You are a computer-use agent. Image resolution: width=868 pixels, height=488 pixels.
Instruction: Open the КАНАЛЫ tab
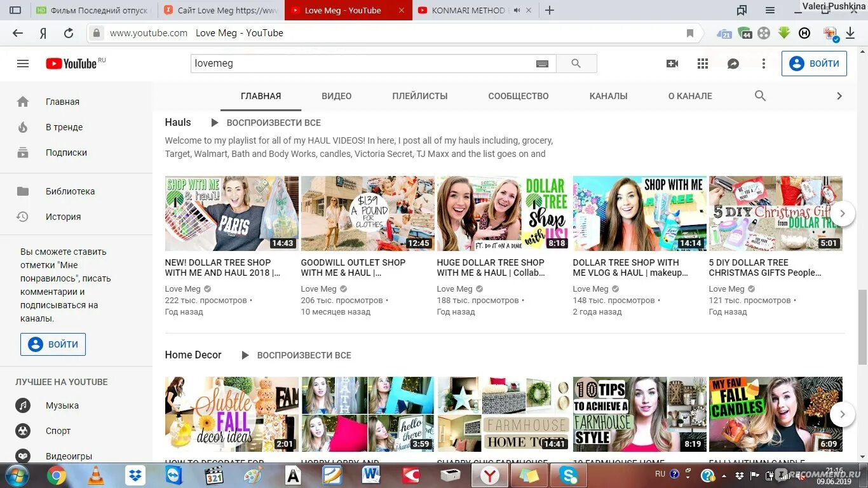(x=609, y=96)
